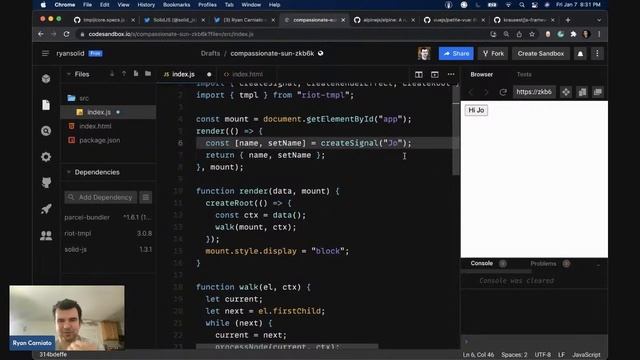Open the Search icon in sidebar
Screen dimensions: 640x360
pyautogui.click(x=46, y=131)
